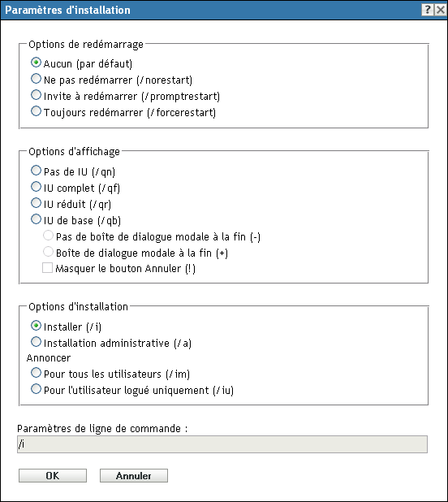Confirm with the OK button
Image resolution: width=448 pixels, height=502 pixels.
point(53,476)
